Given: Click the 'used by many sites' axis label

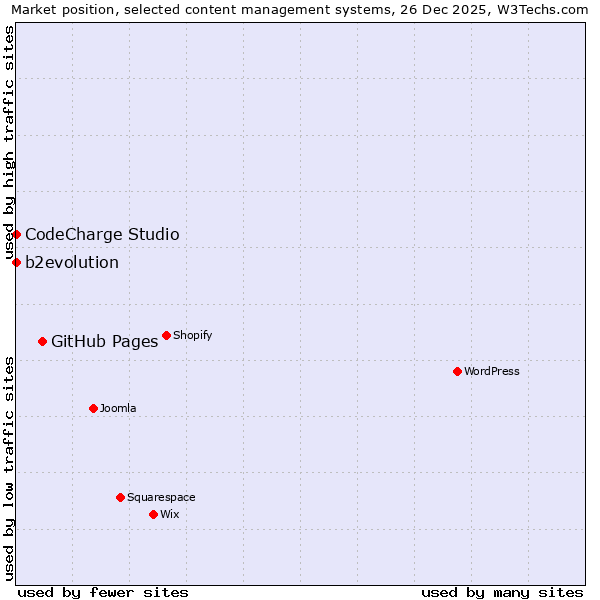Looking at the screenshot, I should pyautogui.click(x=502, y=593).
